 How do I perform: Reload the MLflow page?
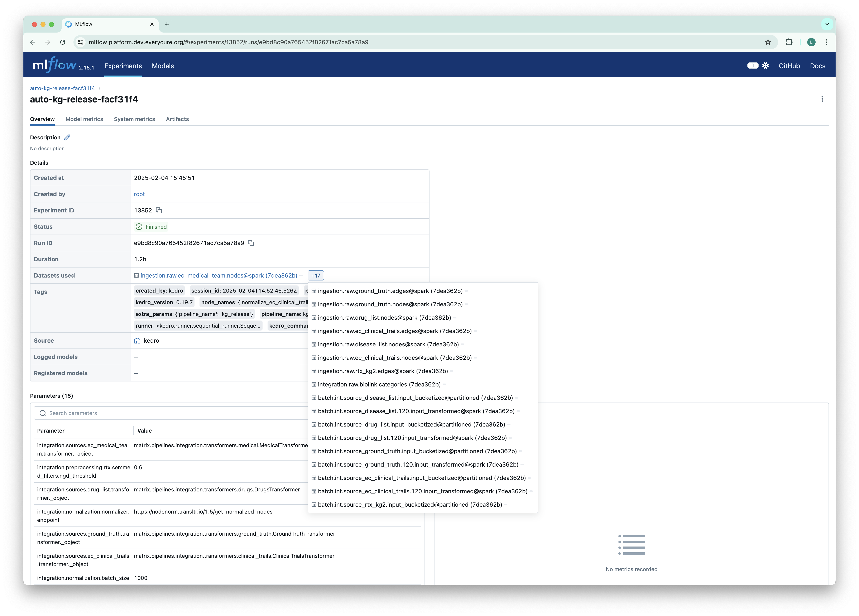point(63,42)
